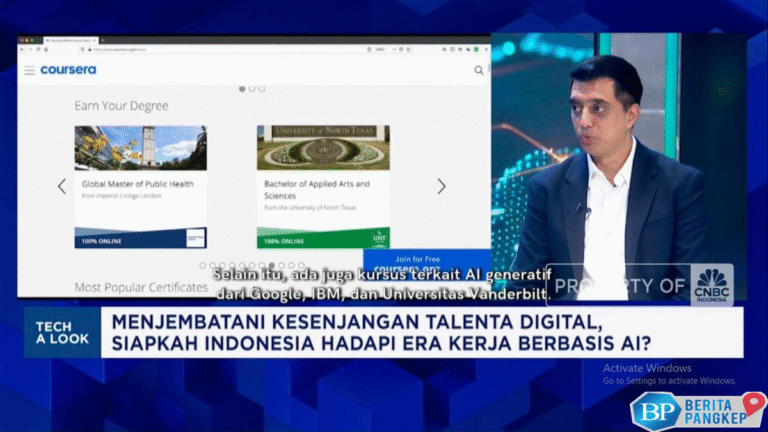The height and width of the screenshot is (432, 768).
Task: Click 'from Imperial College London' text
Action: 121,195
